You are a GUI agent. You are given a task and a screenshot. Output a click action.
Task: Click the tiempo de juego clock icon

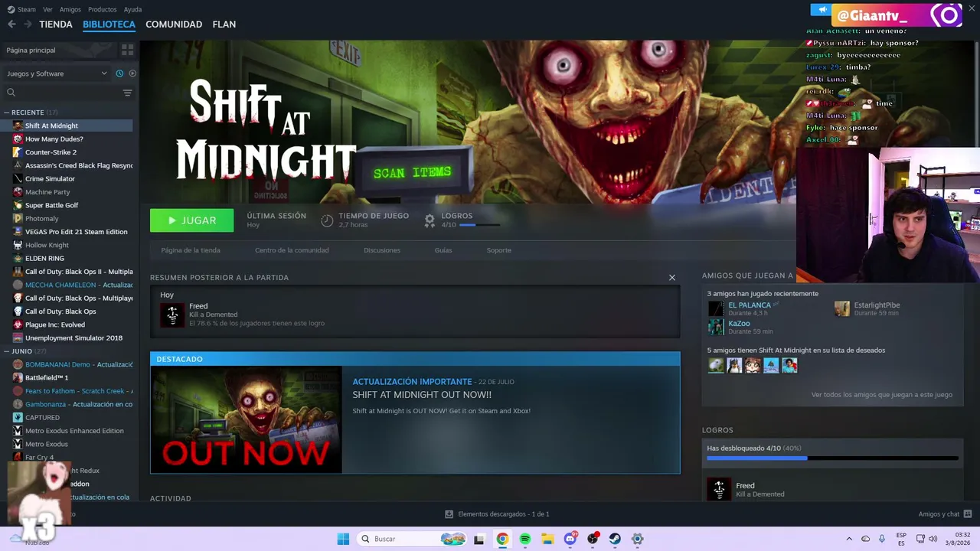click(x=327, y=220)
